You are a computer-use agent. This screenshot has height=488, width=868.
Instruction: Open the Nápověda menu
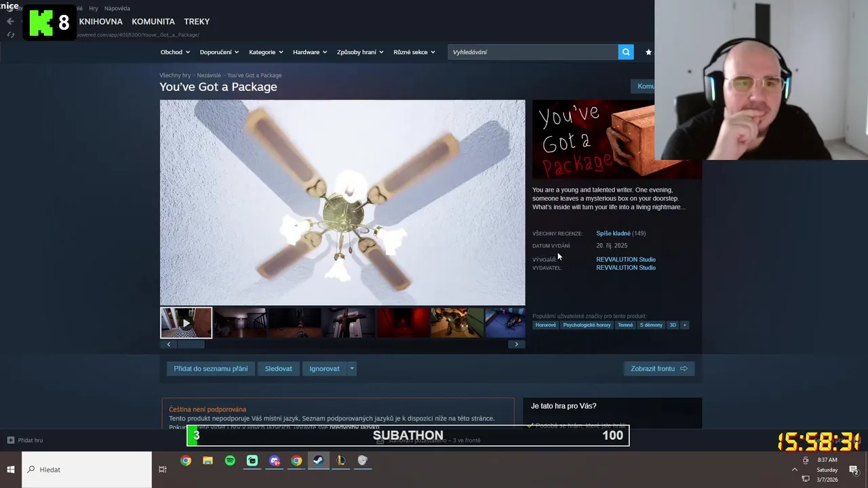(117, 9)
